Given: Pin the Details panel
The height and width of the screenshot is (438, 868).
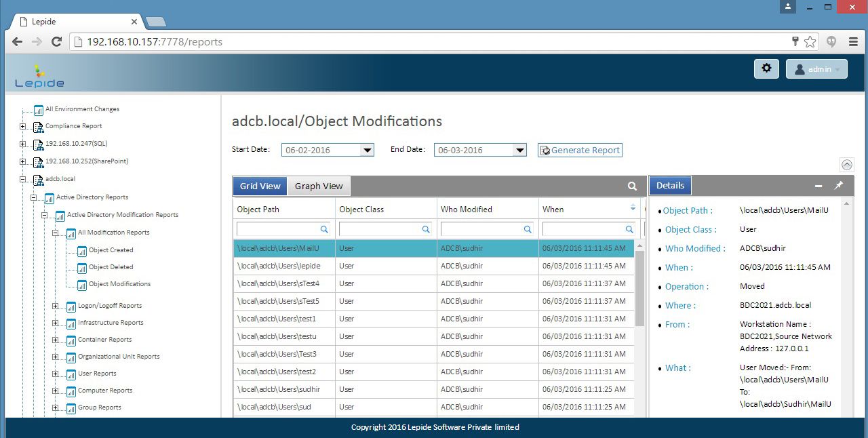Looking at the screenshot, I should pyautogui.click(x=839, y=185).
